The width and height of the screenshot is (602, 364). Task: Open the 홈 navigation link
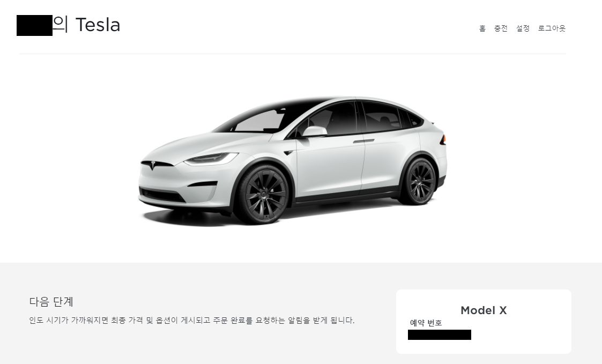click(x=482, y=28)
